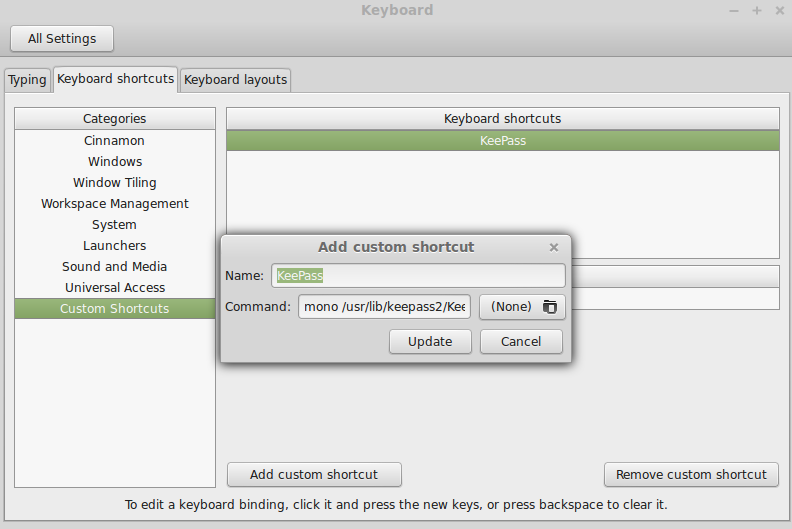Switch to the Keyboard layouts tab
The height and width of the screenshot is (529, 792).
tap(235, 80)
